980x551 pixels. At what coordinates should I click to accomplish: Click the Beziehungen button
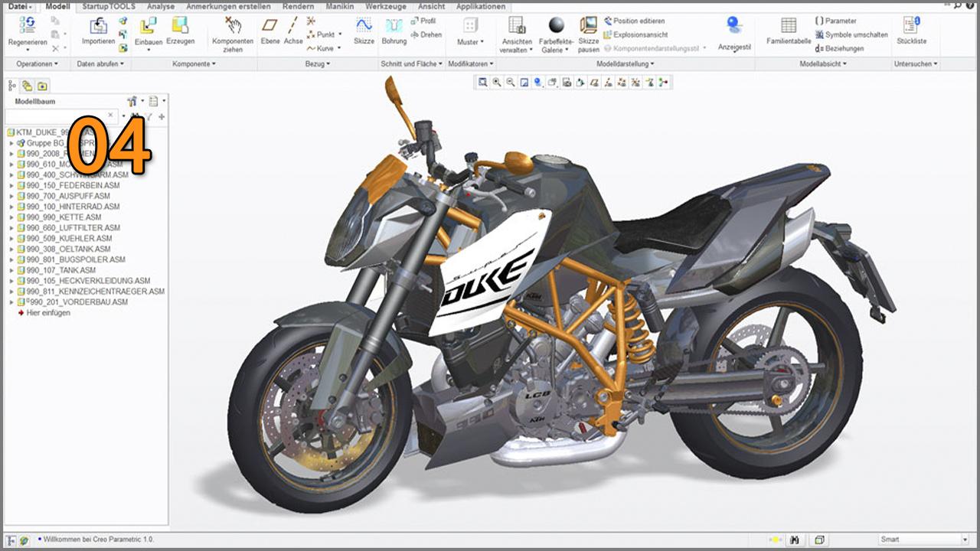click(x=839, y=48)
